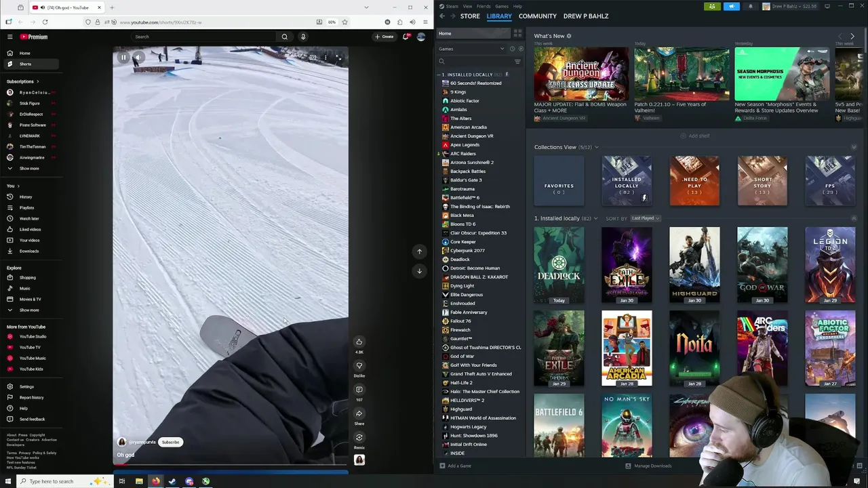The width and height of the screenshot is (868, 488).
Task: Dislike the Short
Action: (x=359, y=365)
